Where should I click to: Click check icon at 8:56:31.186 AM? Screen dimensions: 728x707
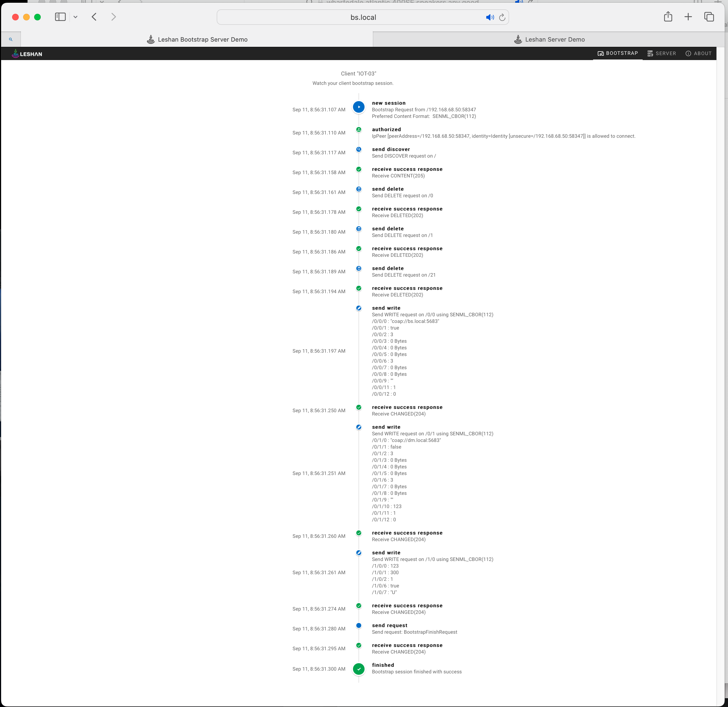pos(358,249)
